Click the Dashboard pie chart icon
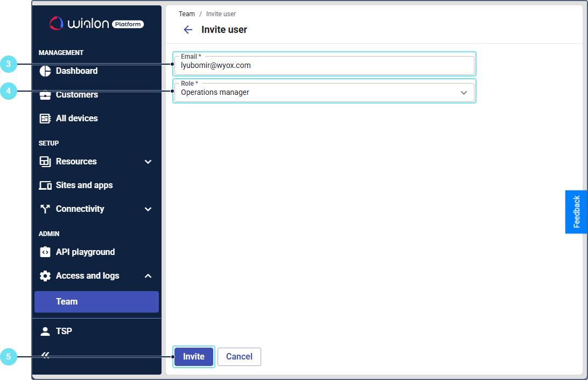The height and width of the screenshot is (380, 588). point(45,71)
